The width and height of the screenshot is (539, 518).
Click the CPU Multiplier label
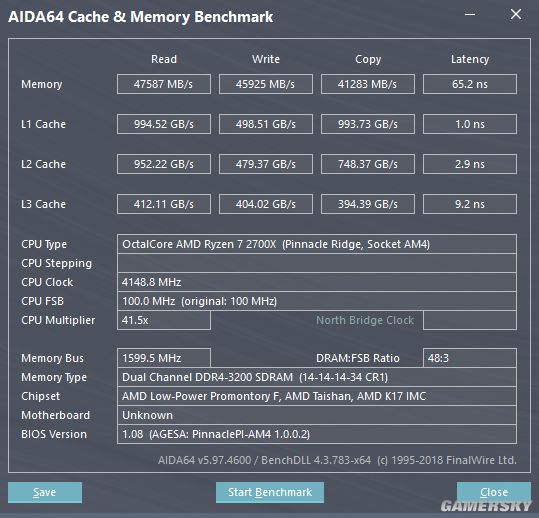58,320
